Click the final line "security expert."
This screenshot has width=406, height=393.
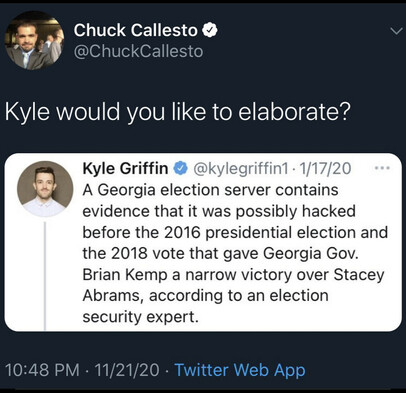click(x=140, y=317)
